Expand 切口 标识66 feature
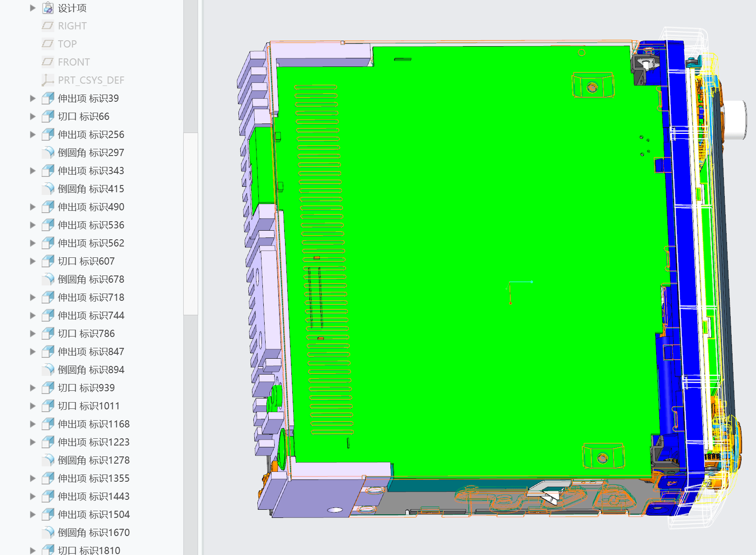The image size is (756, 555). pyautogui.click(x=33, y=116)
